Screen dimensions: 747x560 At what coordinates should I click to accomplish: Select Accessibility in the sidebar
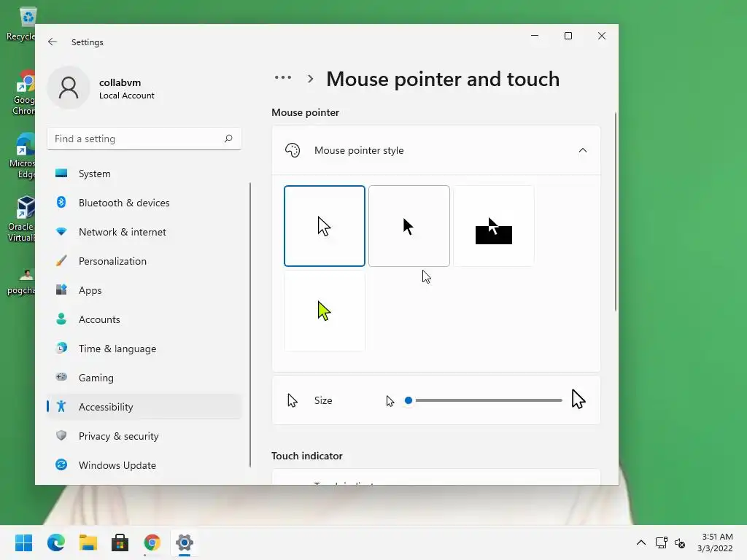pyautogui.click(x=144, y=407)
